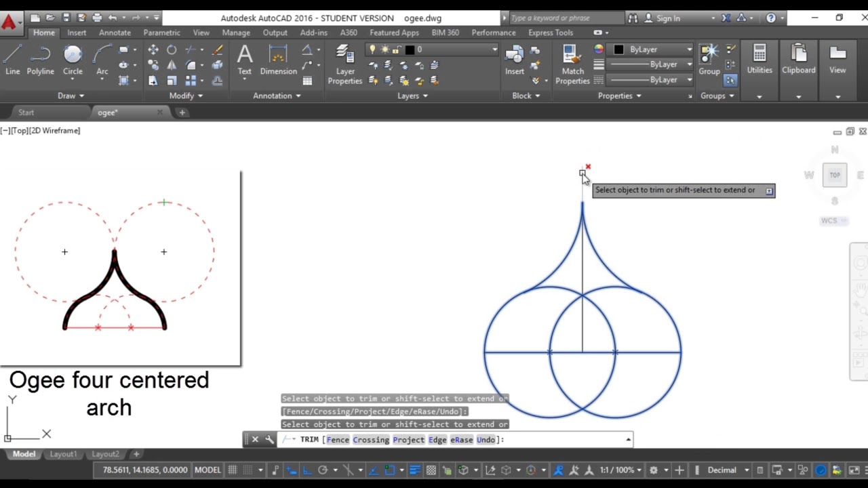Toggle ortho mode in status bar
868x488 pixels.
(307, 470)
